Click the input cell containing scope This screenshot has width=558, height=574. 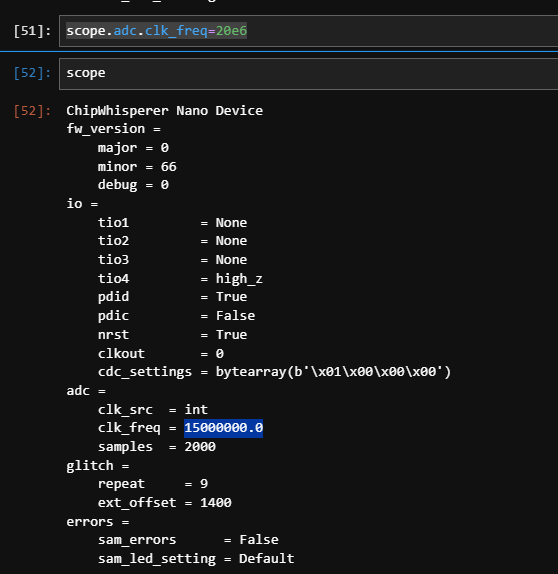point(308,74)
